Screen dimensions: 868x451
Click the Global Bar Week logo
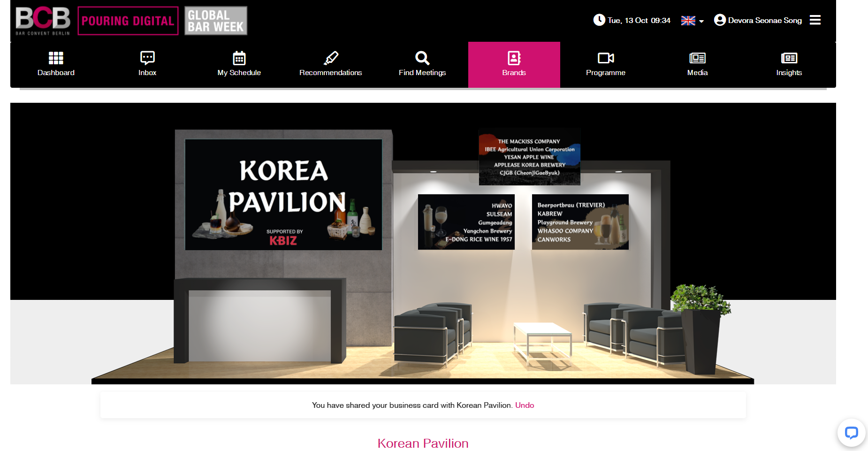[x=216, y=21]
